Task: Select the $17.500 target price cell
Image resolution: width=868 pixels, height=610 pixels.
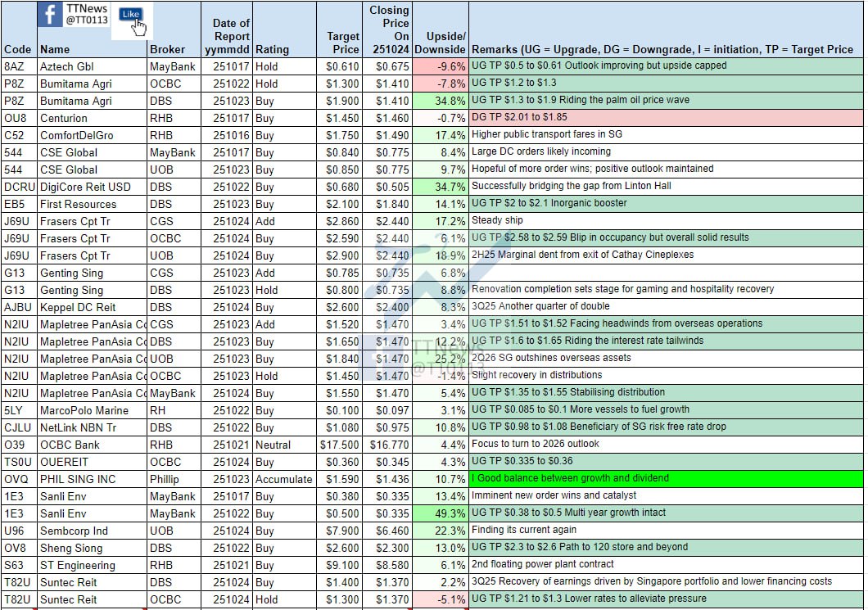Action: tap(341, 445)
